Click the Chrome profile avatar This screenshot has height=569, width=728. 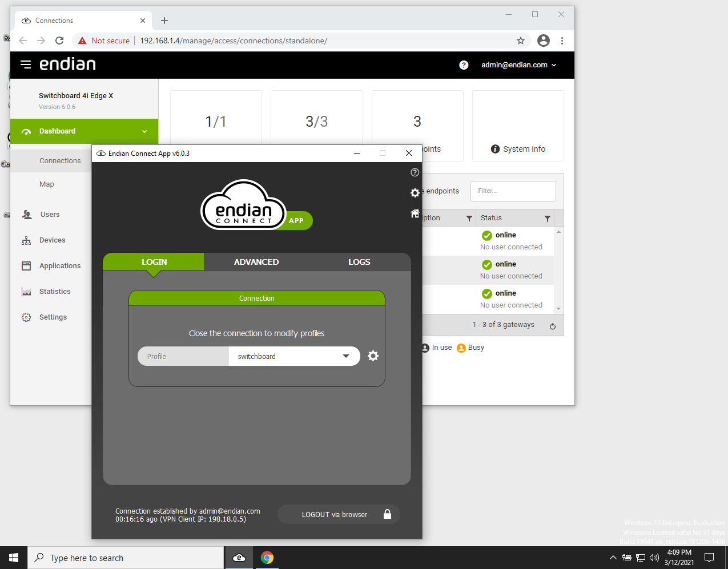544,41
